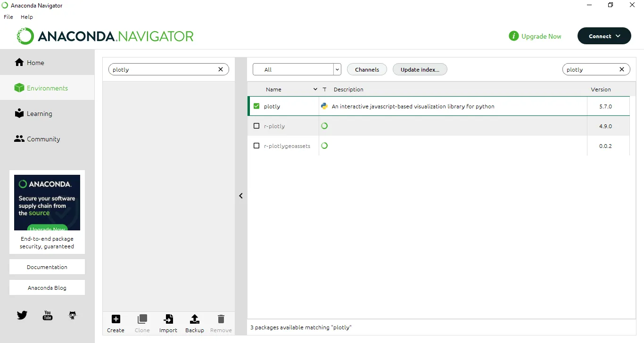Screen dimensions: 644x343
Task: Click the Anaconda advertisement banner
Action: click(47, 203)
